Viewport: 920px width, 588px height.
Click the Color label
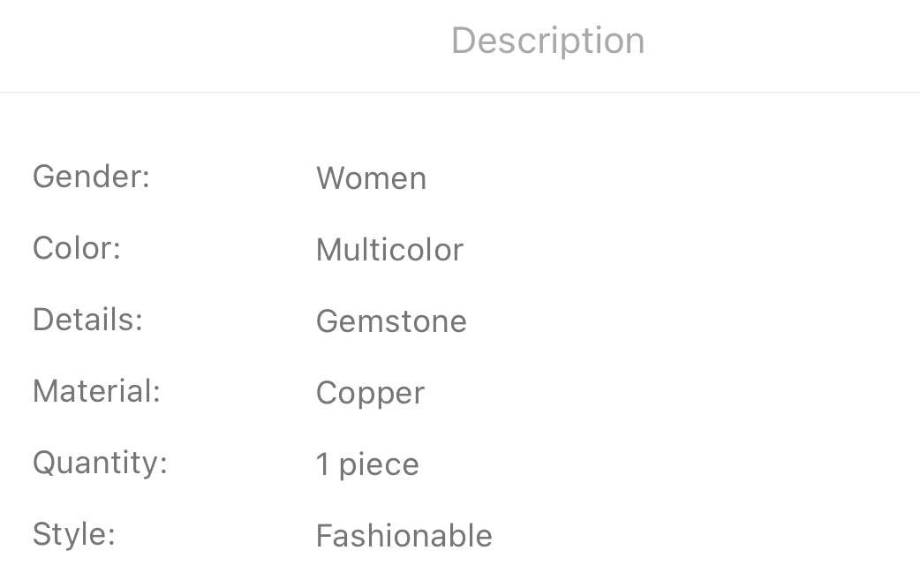point(76,248)
